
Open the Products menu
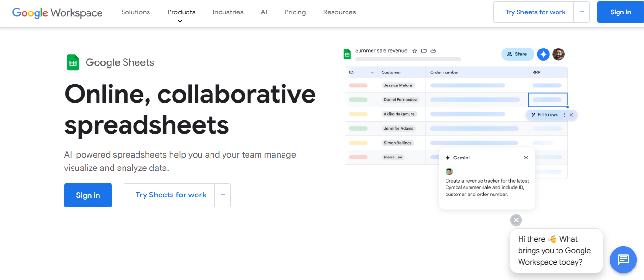tap(181, 12)
